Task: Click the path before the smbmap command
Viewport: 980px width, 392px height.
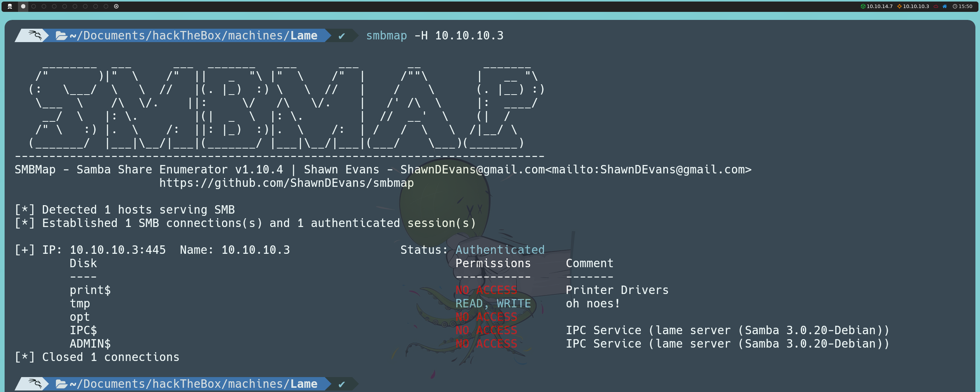Action: [193, 36]
